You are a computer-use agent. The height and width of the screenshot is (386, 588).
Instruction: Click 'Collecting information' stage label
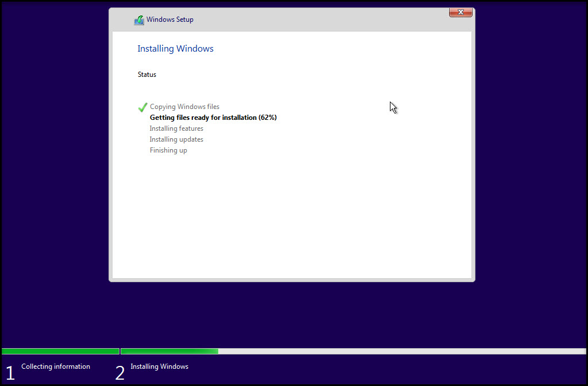[x=56, y=366]
